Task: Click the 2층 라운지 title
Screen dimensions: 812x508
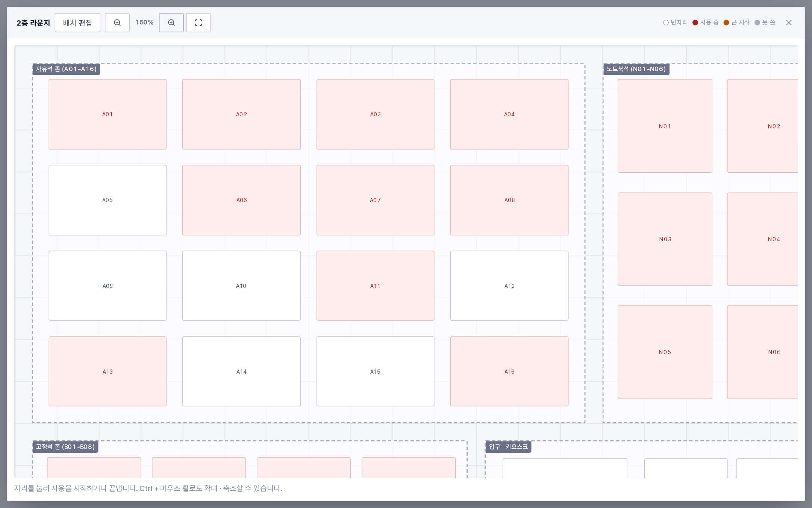Action: pyautogui.click(x=33, y=23)
